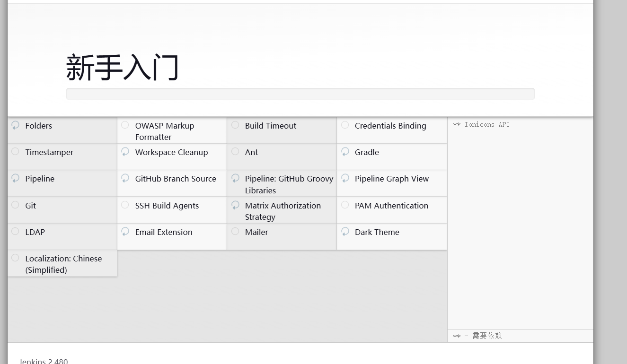Click the spinner icon beside Matrix Authorization Strategy
Image resolution: width=627 pixels, height=364 pixels.
[236, 205]
